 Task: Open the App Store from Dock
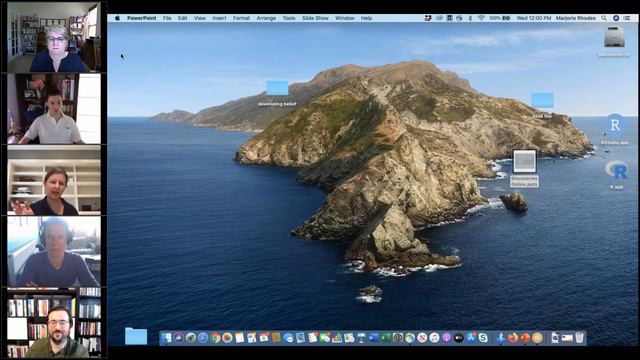pyautogui.click(x=471, y=338)
